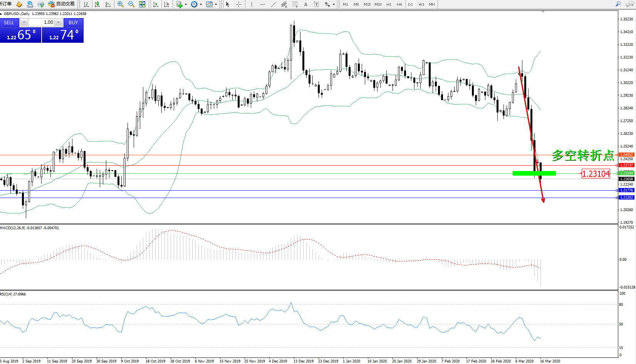Viewport: 636px width, 364px height.
Task: Open the indicators list dropdown arrow
Action: 186,5
